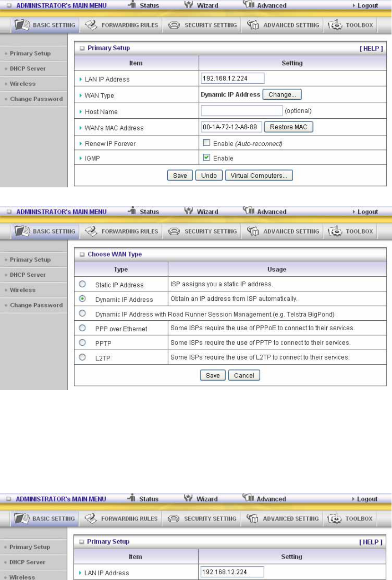Select Primary Setup sidebar item in bottom screenshot

pos(30,547)
